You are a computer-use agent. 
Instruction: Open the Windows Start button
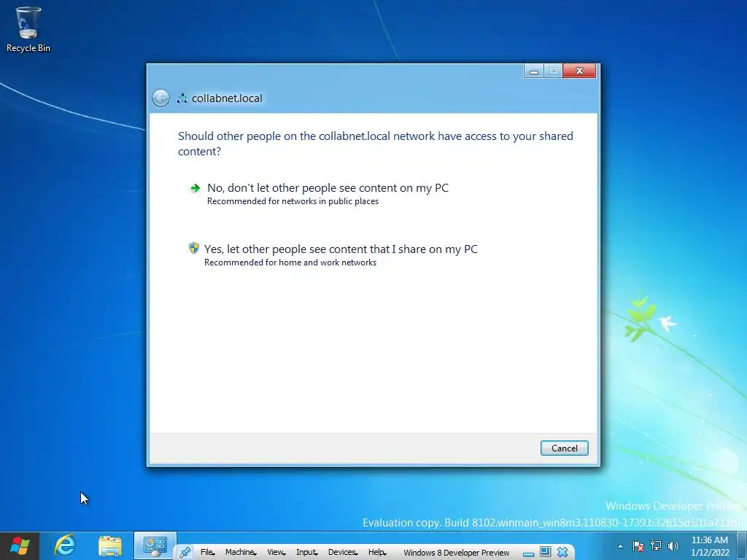[20, 545]
